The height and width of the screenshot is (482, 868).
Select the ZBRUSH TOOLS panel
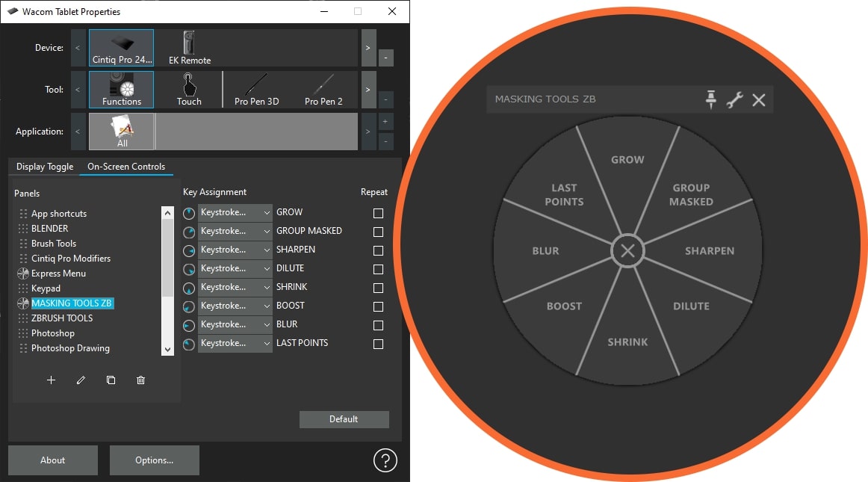[62, 318]
